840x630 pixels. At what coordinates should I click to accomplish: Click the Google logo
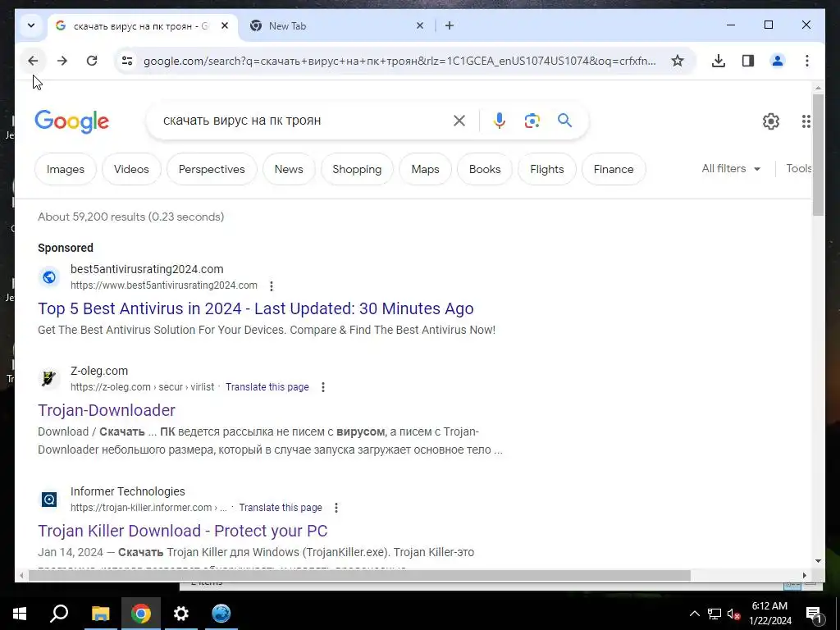pos(72,121)
